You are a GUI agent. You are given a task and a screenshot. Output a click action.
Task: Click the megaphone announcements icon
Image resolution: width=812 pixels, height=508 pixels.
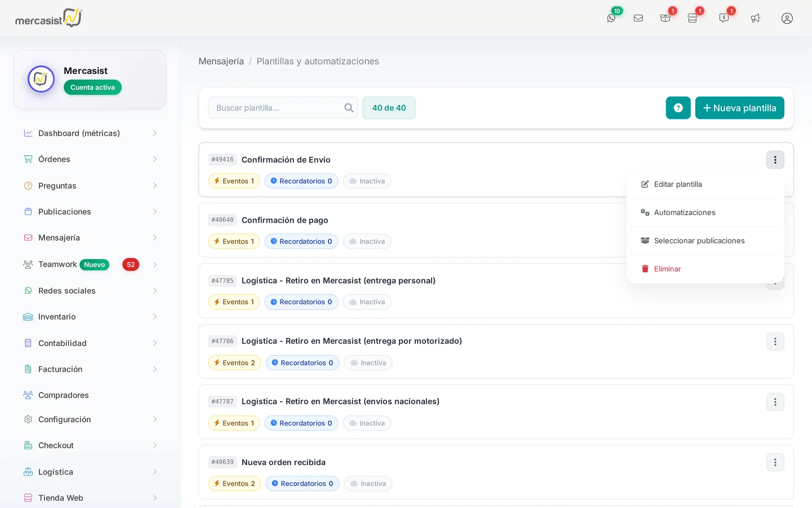coord(755,18)
